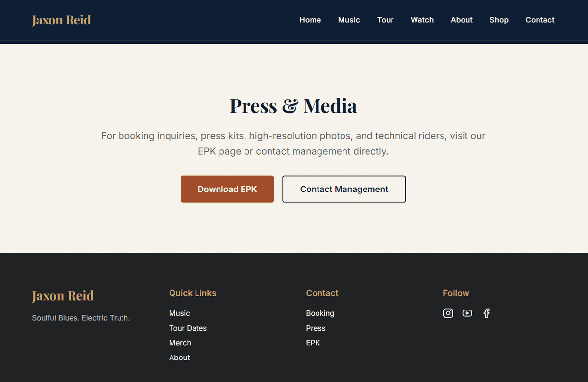The image size is (588, 382).
Task: Follow the About link under Quick Links
Action: click(x=179, y=358)
